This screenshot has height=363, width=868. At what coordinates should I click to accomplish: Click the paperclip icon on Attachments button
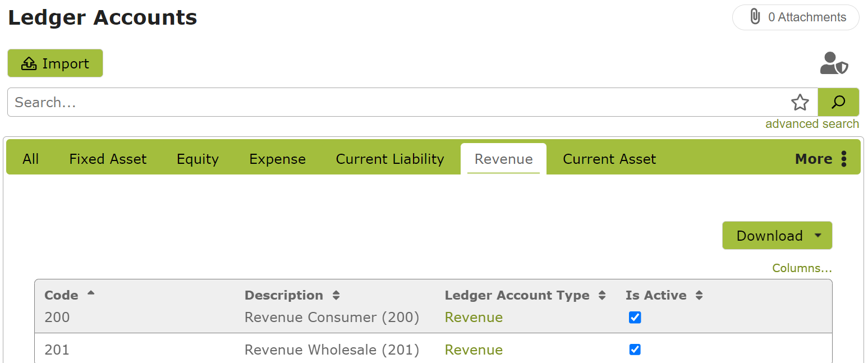point(756,17)
